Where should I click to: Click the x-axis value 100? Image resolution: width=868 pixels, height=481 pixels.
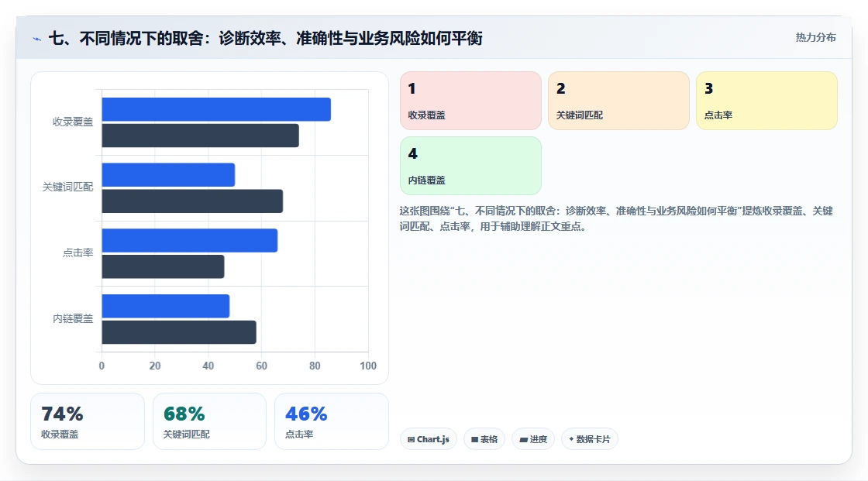pyautogui.click(x=368, y=366)
